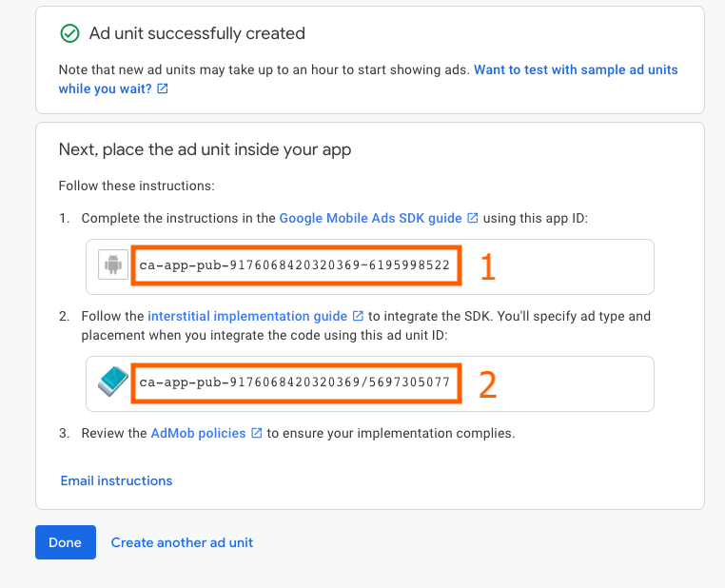Screen dimensions: 725x588
Task: Open the interstitial implementation guide link
Action: coord(247,316)
